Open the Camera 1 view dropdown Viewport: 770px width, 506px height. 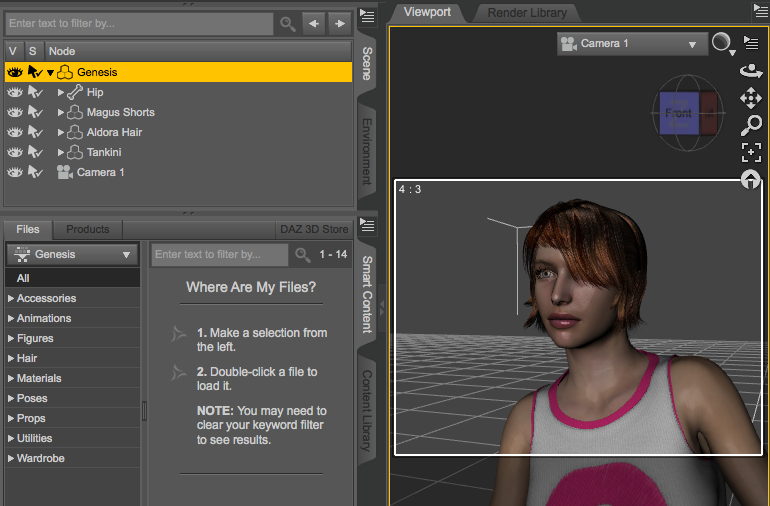click(632, 44)
